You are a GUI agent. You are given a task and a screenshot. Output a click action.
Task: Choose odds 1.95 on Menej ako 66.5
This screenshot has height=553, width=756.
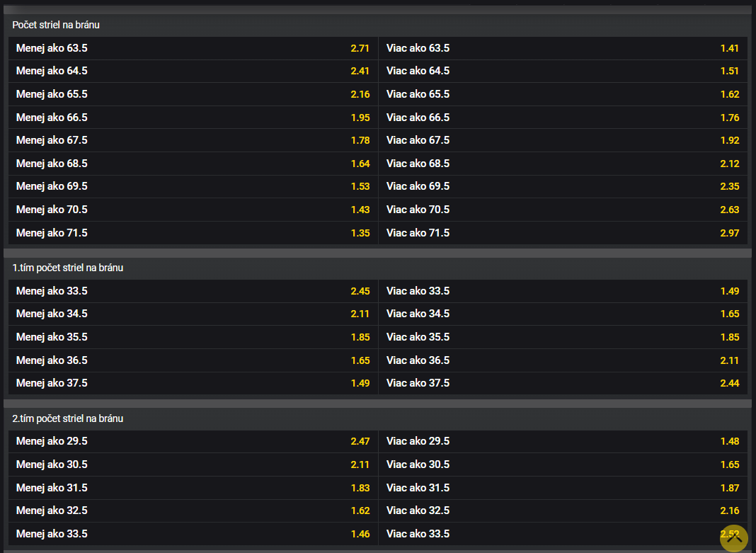[x=193, y=117]
